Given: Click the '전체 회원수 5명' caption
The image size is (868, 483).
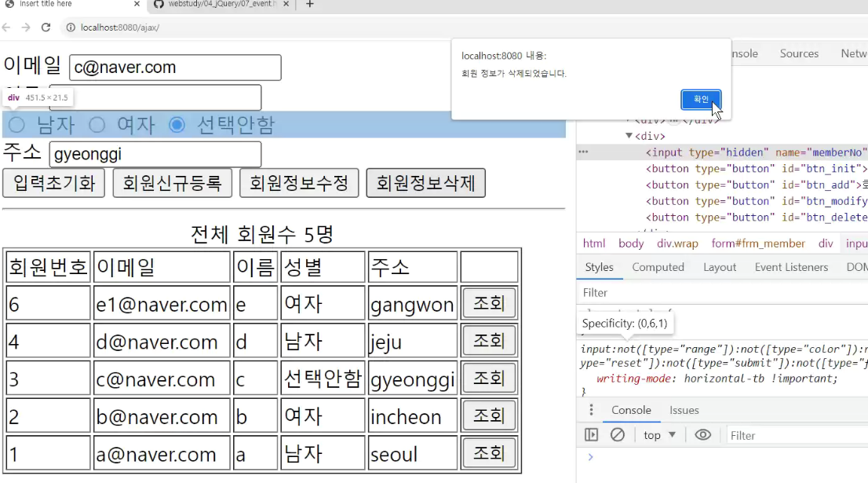Looking at the screenshot, I should pos(262,234).
